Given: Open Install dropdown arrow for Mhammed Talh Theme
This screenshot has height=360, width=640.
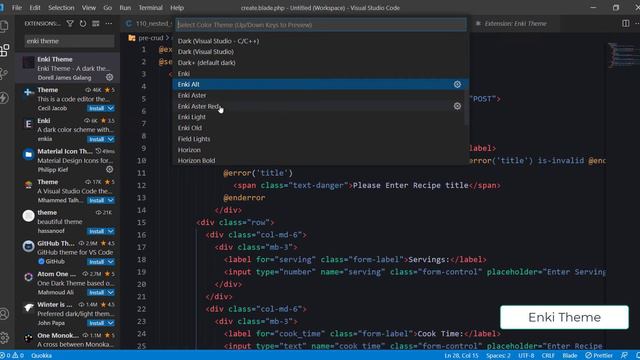Looking at the screenshot, I should [111, 200].
